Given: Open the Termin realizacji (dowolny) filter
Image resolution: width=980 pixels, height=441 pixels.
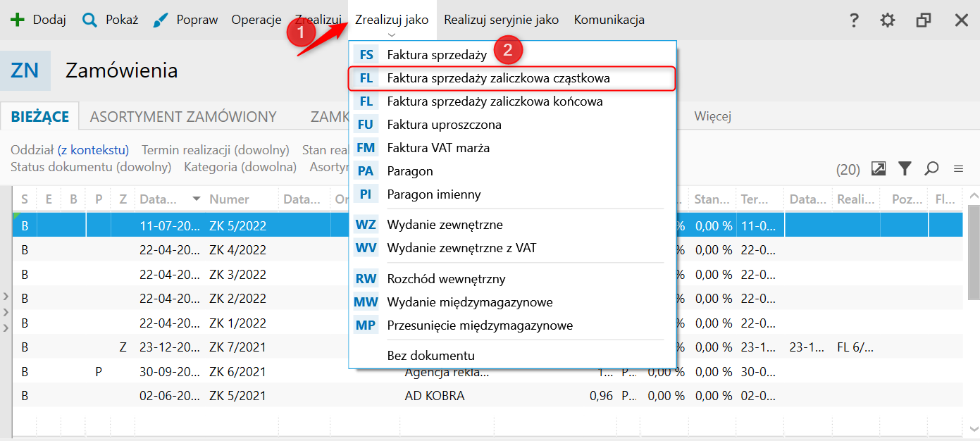Looking at the screenshot, I should (x=216, y=149).
